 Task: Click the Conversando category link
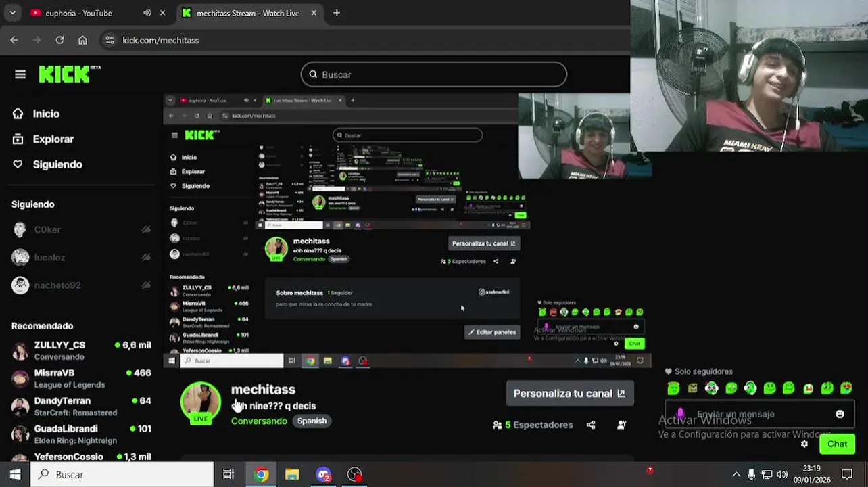coord(259,421)
